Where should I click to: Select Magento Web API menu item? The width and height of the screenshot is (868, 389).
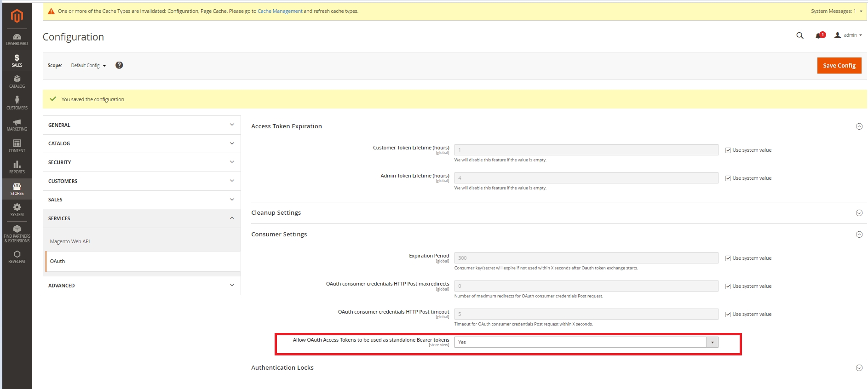click(x=70, y=241)
